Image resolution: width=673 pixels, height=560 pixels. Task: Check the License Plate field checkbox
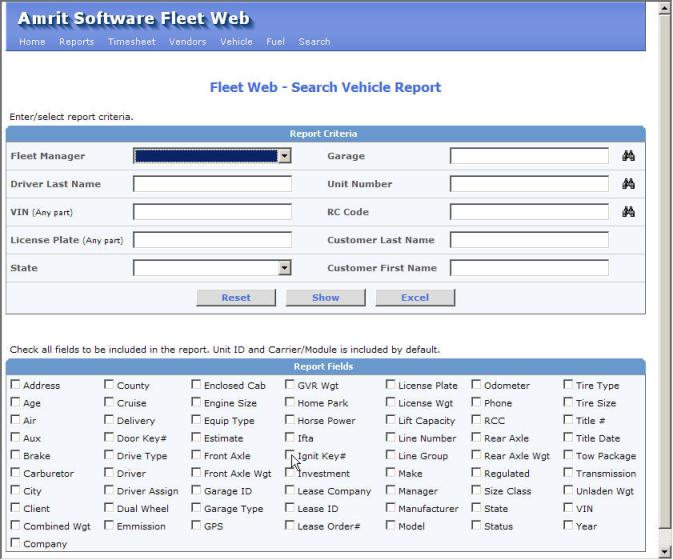pyautogui.click(x=390, y=384)
